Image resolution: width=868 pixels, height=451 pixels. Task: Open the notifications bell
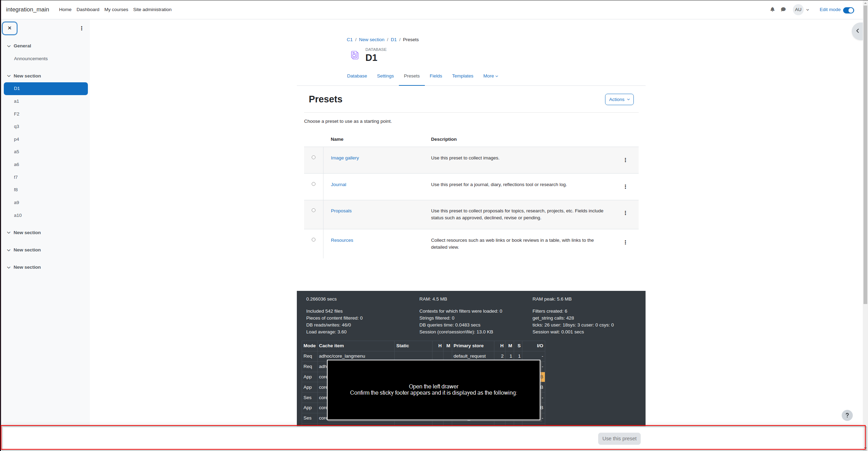tap(772, 10)
